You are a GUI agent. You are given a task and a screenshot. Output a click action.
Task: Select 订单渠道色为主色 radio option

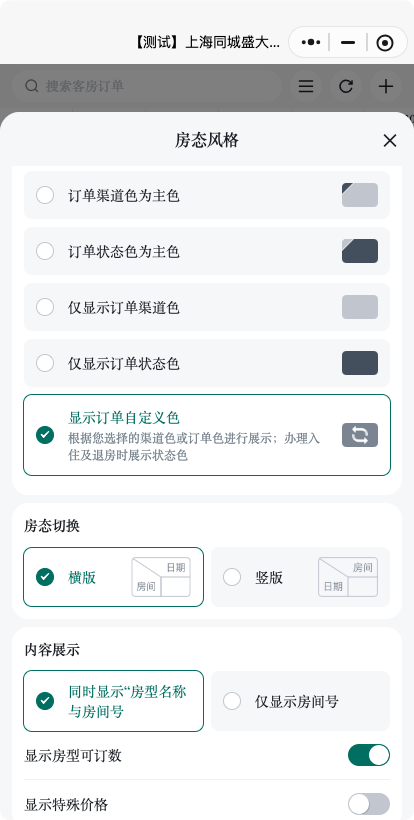coord(206,195)
